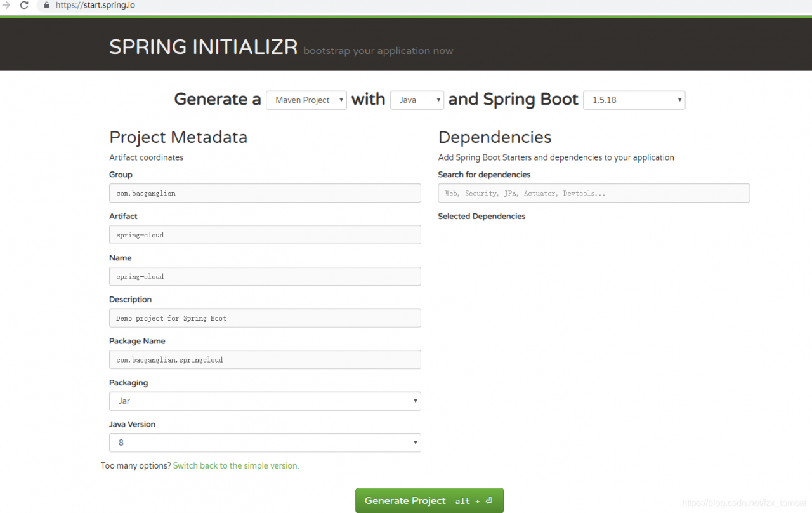Click the Selected Dependencies label
Viewport: 812px width, 513px height.
tap(481, 216)
